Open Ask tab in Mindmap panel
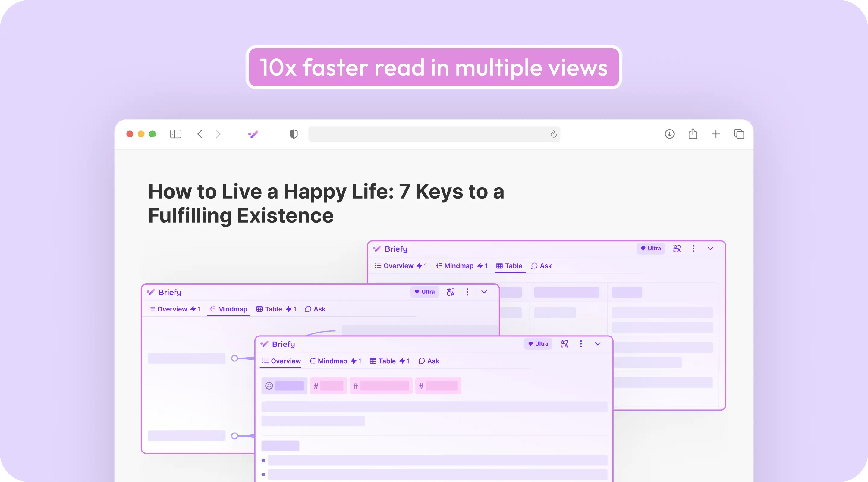868x482 pixels. (315, 309)
